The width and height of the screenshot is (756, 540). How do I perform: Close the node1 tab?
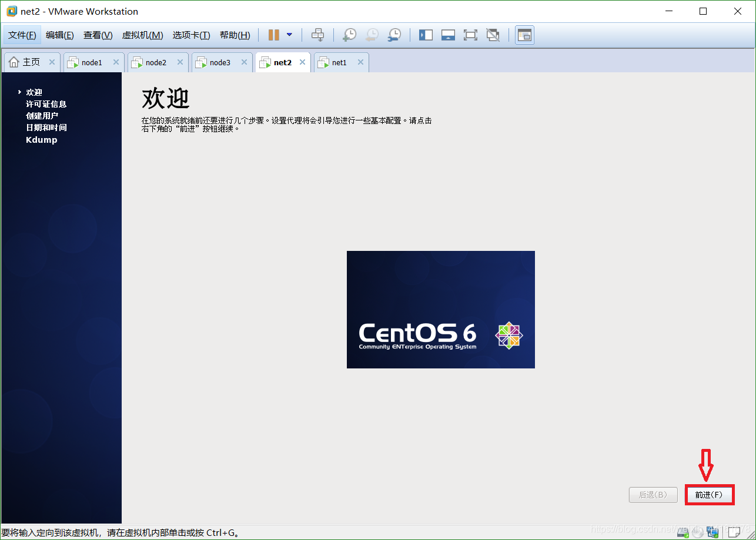click(x=116, y=62)
